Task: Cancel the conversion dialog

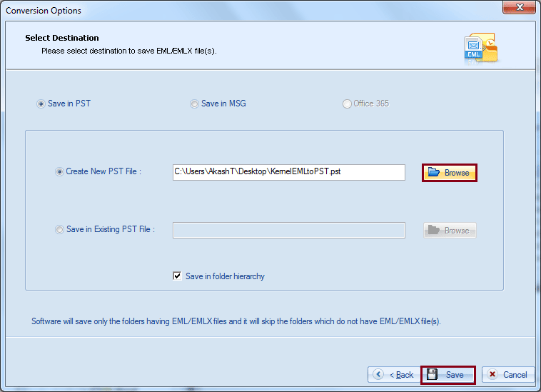Action: point(508,374)
